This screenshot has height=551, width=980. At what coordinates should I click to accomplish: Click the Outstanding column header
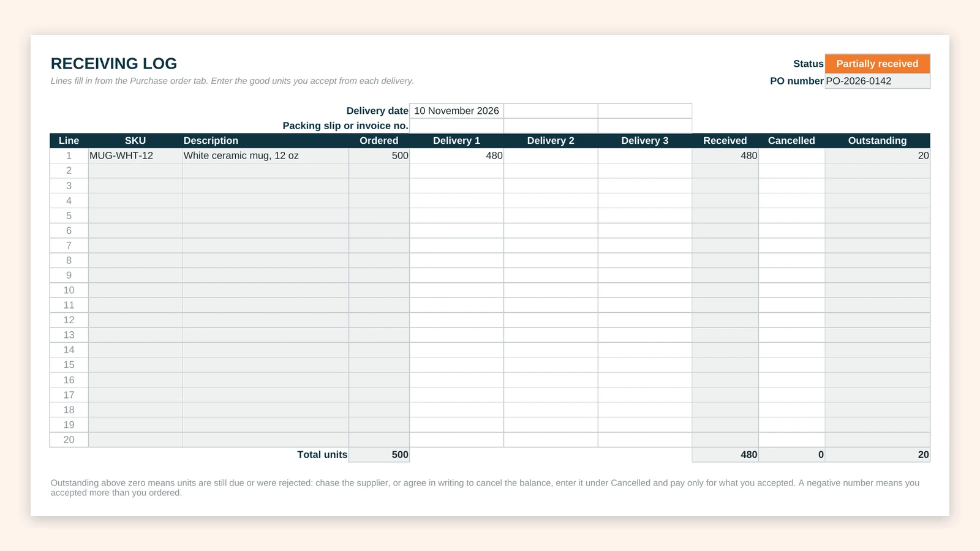[877, 141]
